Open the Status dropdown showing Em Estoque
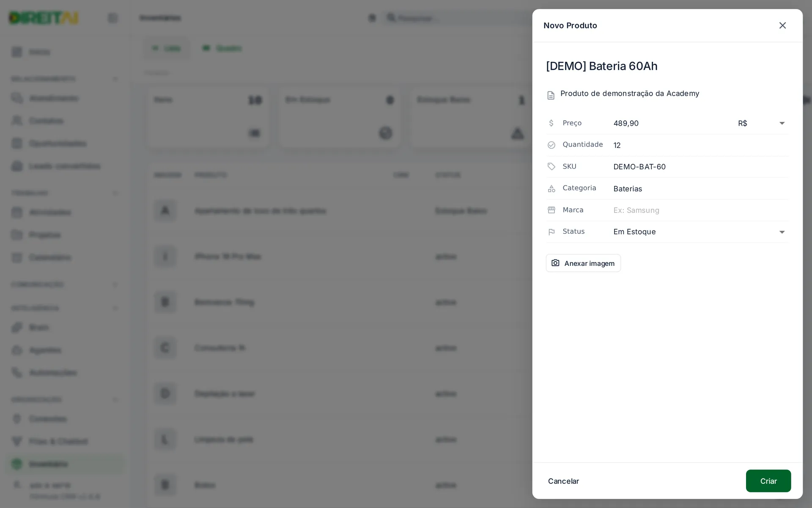 (700, 232)
